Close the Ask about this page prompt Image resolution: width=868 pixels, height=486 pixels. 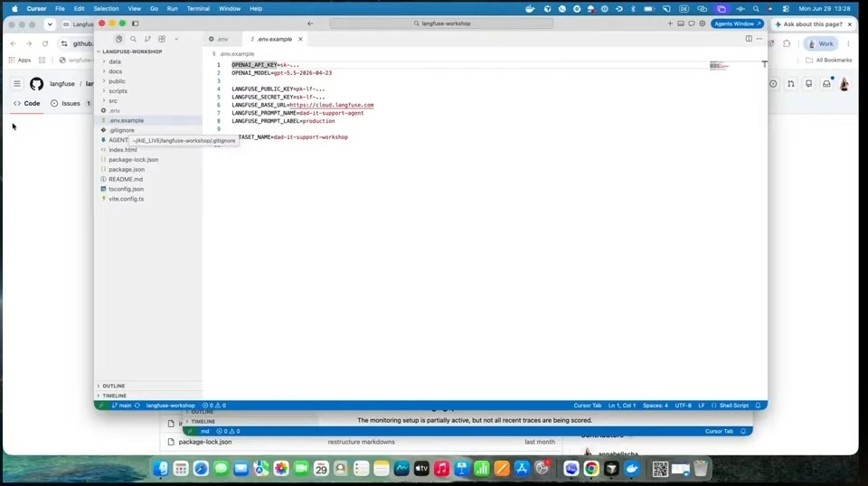(x=850, y=24)
